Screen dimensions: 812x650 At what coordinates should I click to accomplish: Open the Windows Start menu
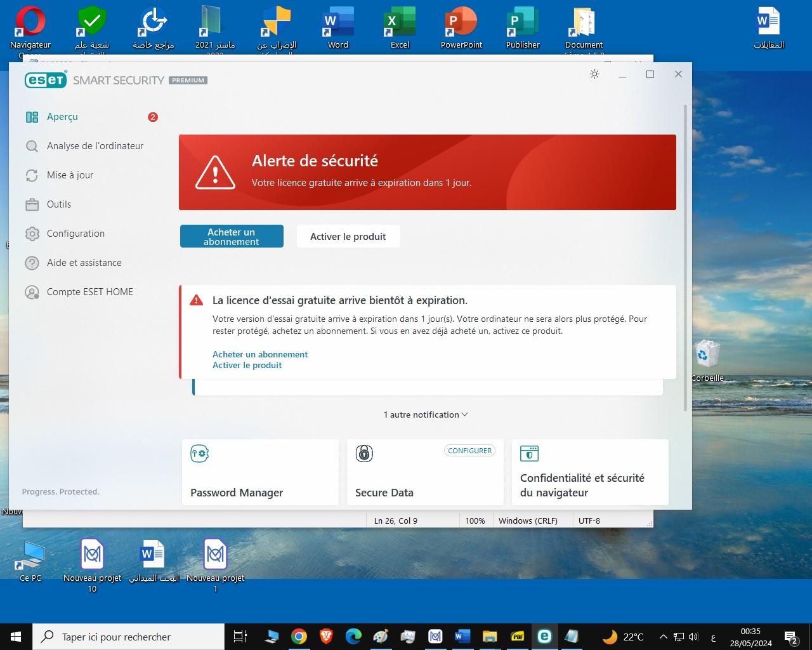(x=15, y=637)
